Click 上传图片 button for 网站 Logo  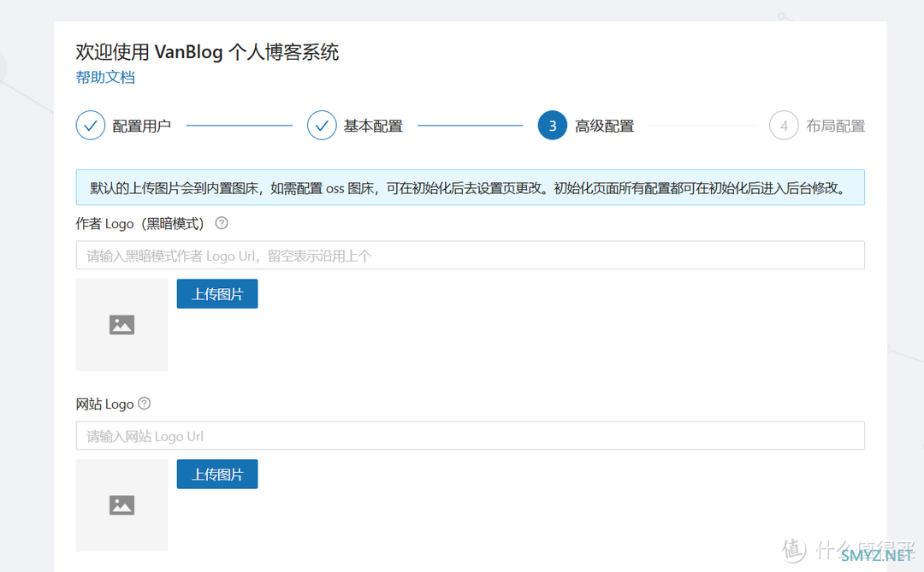tap(217, 474)
